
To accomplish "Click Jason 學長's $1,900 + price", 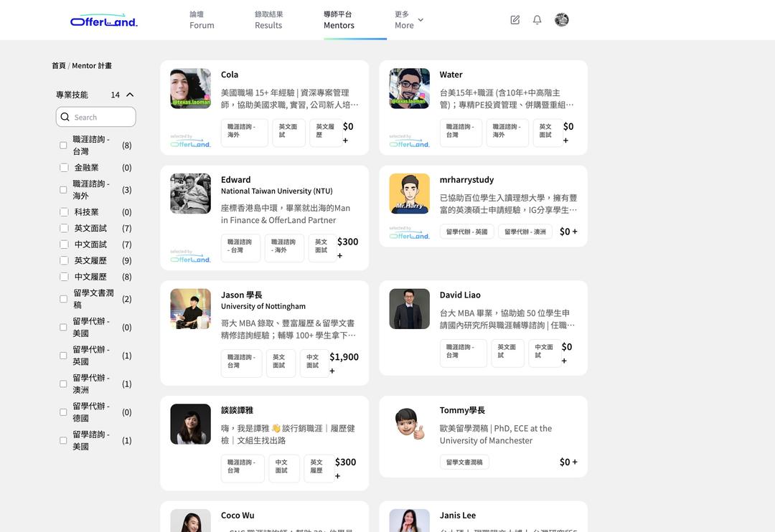I will pos(344,363).
